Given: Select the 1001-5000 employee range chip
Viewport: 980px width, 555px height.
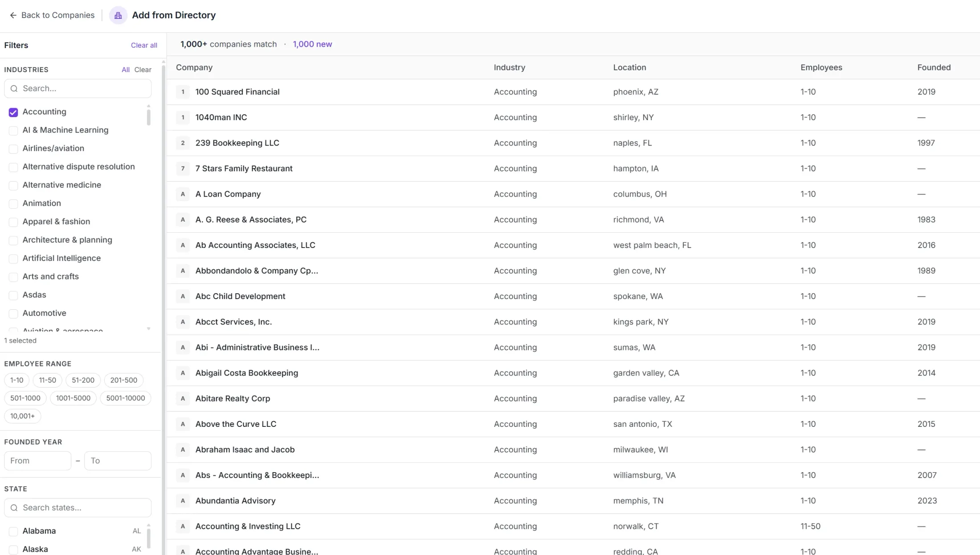Looking at the screenshot, I should pos(73,398).
